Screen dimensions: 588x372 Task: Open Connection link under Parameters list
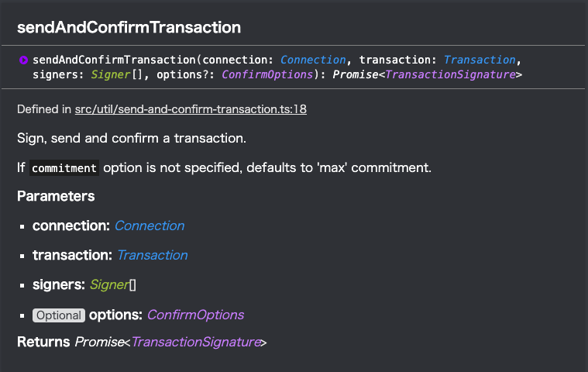coord(150,226)
